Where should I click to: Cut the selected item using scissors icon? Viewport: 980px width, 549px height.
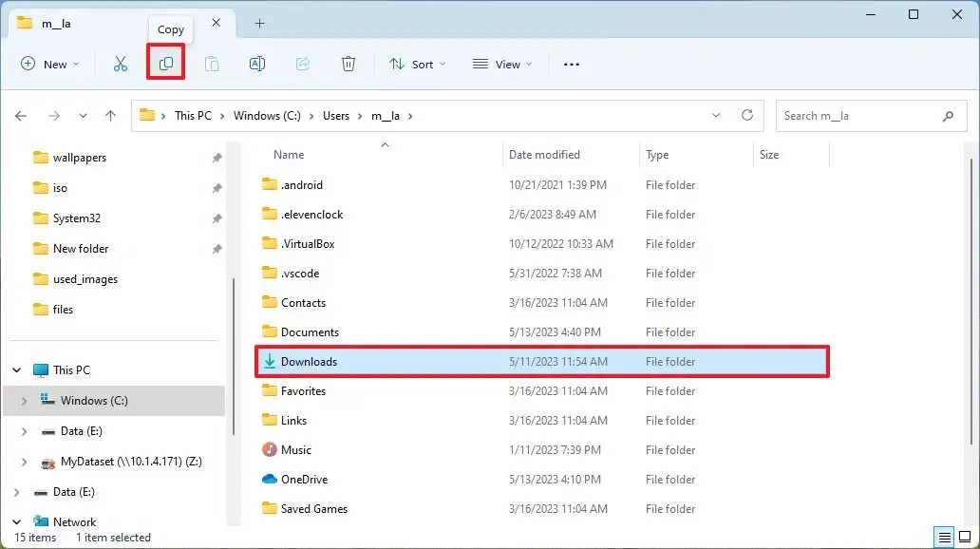[121, 64]
